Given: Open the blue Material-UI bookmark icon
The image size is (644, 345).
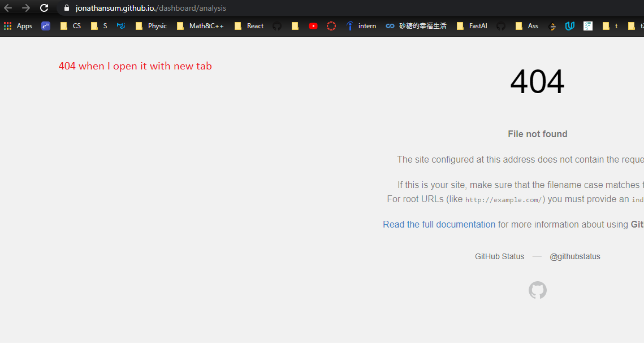Looking at the screenshot, I should tap(121, 26).
